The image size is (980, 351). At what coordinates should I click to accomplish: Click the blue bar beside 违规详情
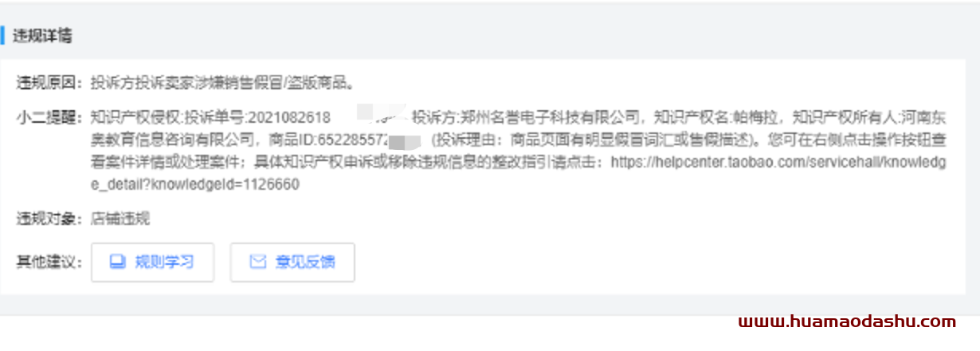coord(2,36)
